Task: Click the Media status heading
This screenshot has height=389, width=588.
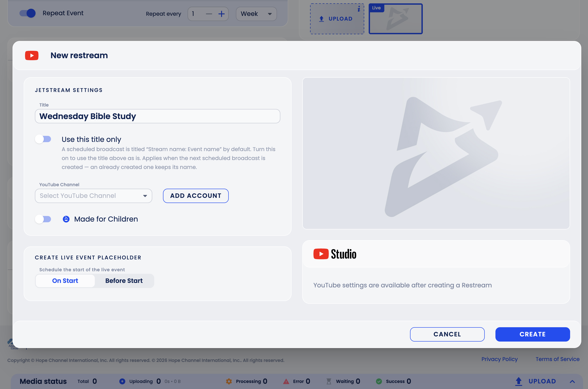Action: (43, 381)
